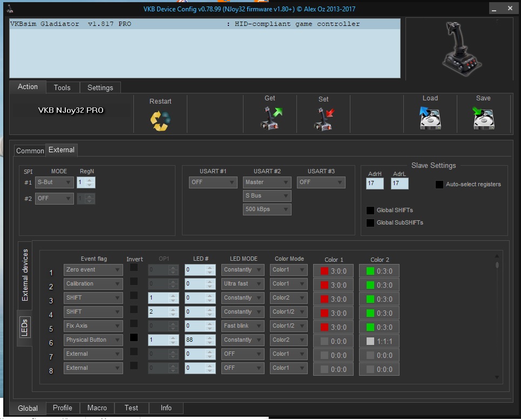Open Ultra fast LED MODE dropdown

242,284
